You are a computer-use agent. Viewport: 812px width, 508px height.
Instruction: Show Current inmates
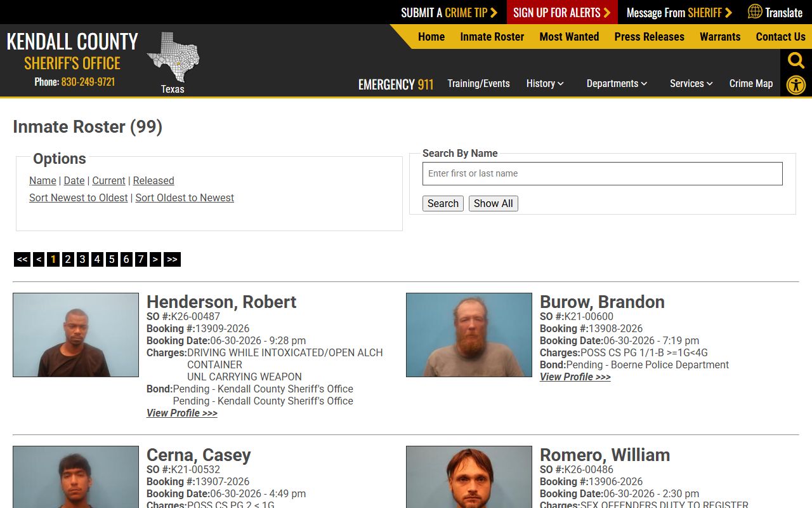point(108,180)
